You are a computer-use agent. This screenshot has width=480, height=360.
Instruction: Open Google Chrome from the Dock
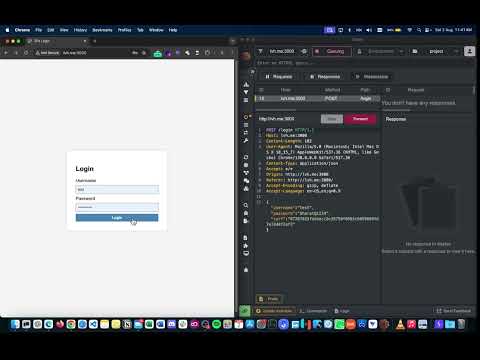[71, 324]
